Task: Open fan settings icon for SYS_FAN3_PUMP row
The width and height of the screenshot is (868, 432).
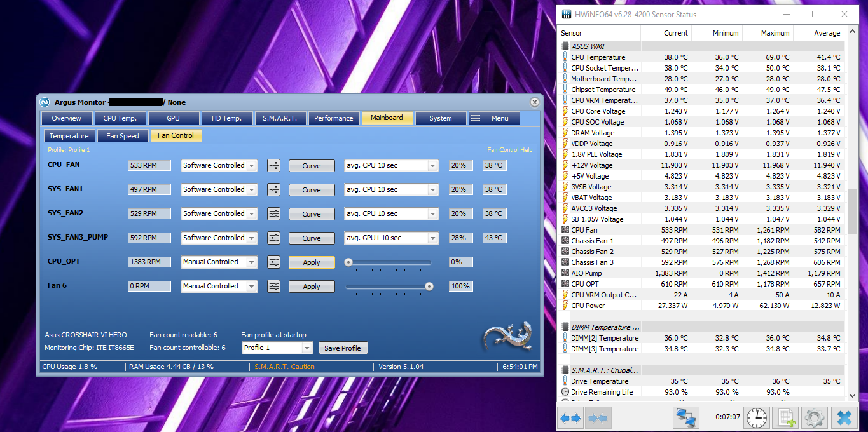Action: [x=273, y=238]
